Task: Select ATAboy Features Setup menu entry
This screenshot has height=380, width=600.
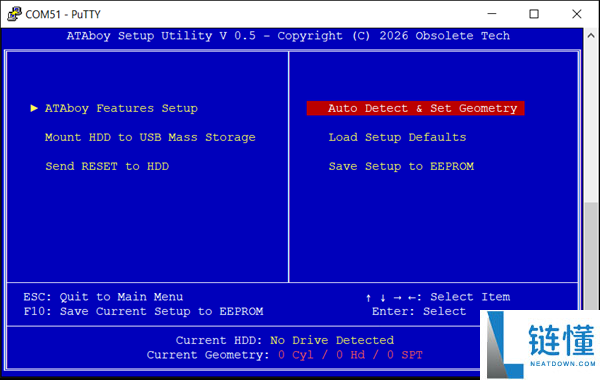Action: (121, 108)
